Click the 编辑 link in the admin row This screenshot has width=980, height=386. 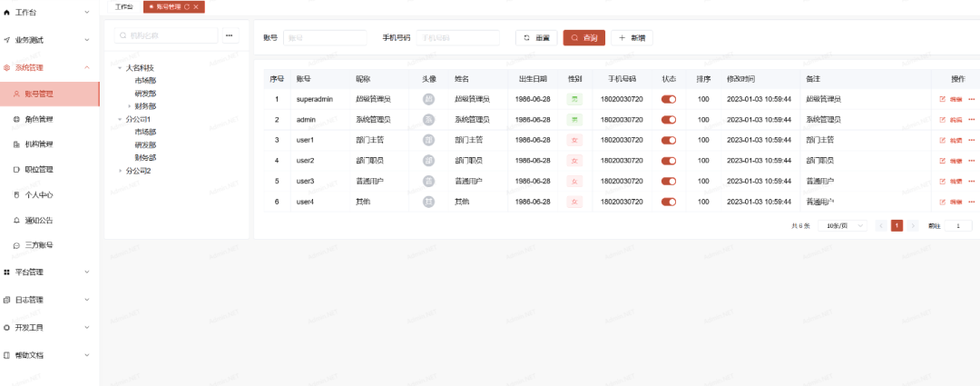pyautogui.click(x=955, y=120)
